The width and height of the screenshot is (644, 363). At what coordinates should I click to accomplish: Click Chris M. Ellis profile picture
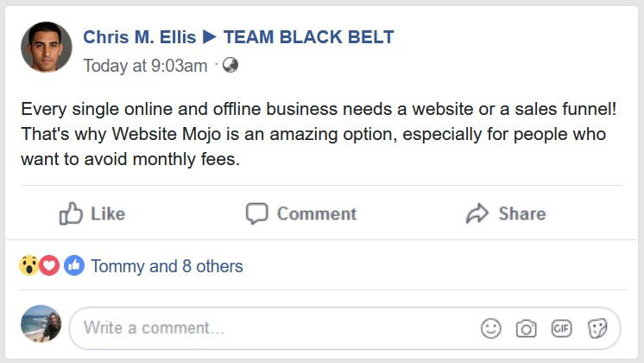tap(47, 48)
